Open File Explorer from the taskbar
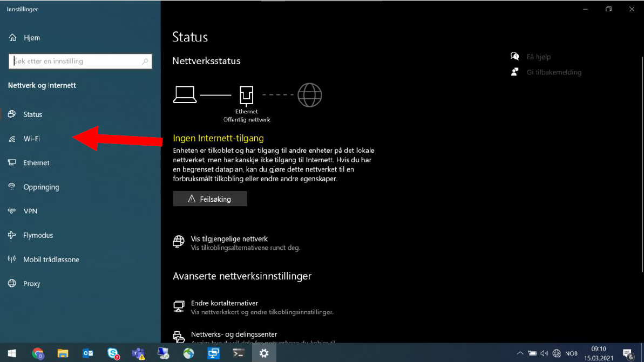This screenshot has width=644, height=362. 63,353
